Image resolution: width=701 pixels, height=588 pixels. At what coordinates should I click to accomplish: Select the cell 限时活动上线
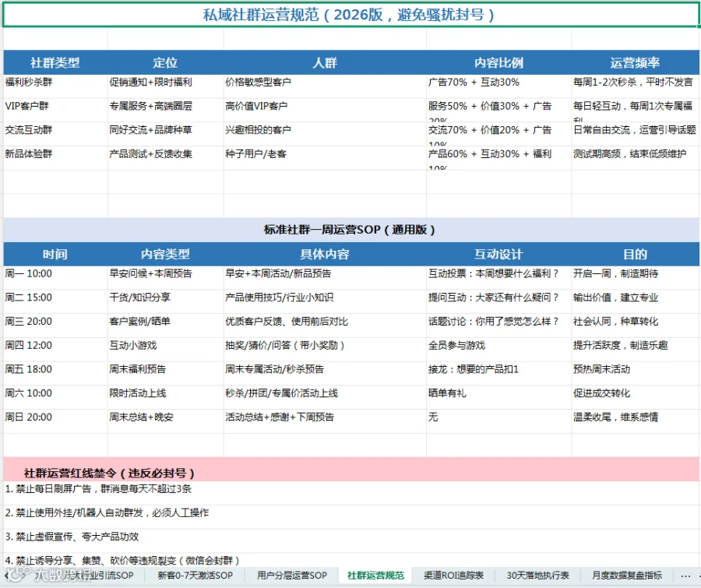coord(165,397)
